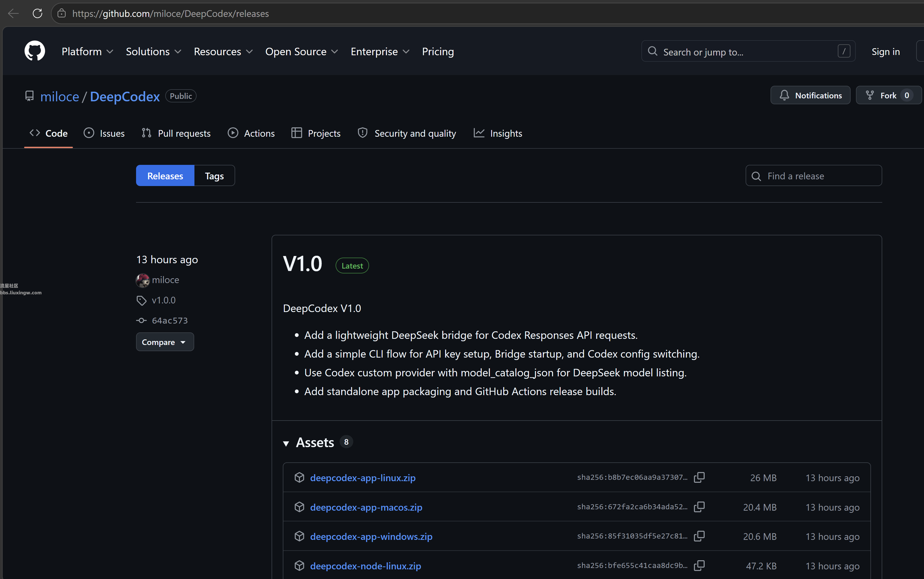Collapse the Assets section
This screenshot has height=579, width=924.
[286, 443]
